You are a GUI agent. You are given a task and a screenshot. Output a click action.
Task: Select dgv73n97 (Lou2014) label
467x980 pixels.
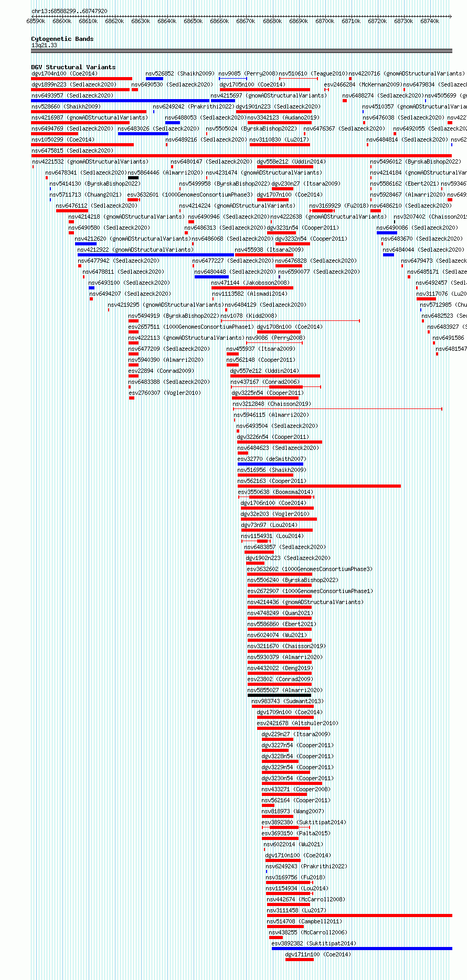tap(269, 525)
